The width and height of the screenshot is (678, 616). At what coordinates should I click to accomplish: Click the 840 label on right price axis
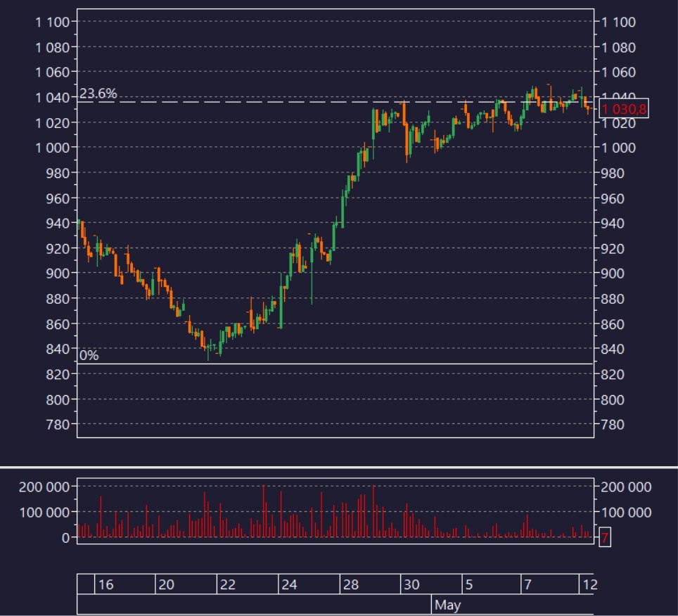613,349
